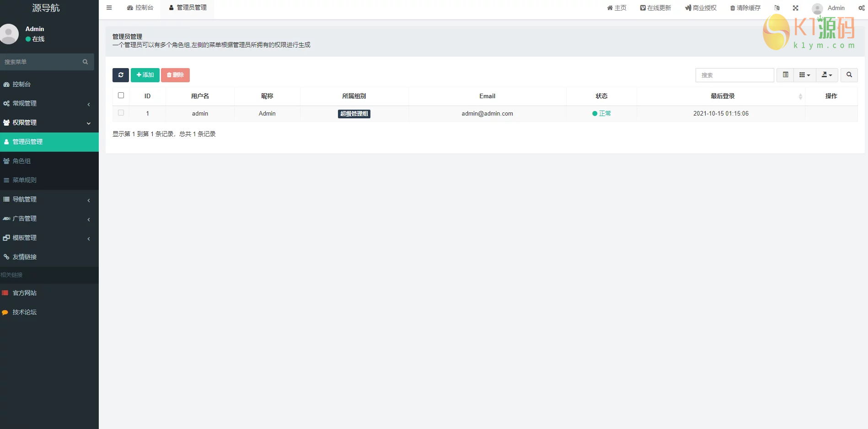Viewport: 868px width, 429px height.
Task: Open 技术论坛 link in the sidebar
Action: click(49, 312)
